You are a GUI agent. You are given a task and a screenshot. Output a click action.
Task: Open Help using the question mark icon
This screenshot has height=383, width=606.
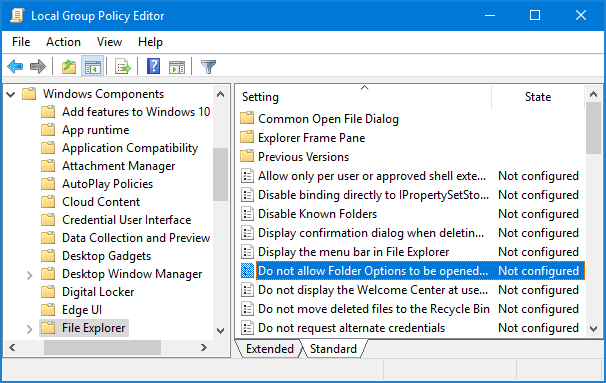tap(153, 66)
